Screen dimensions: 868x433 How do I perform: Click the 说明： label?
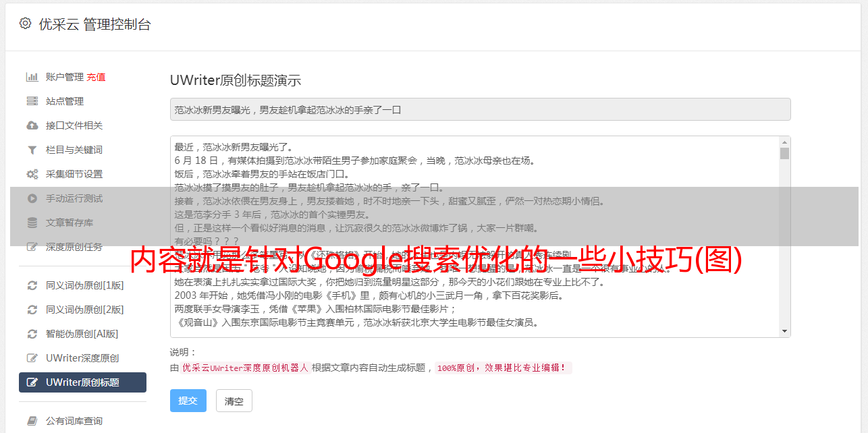tap(183, 352)
